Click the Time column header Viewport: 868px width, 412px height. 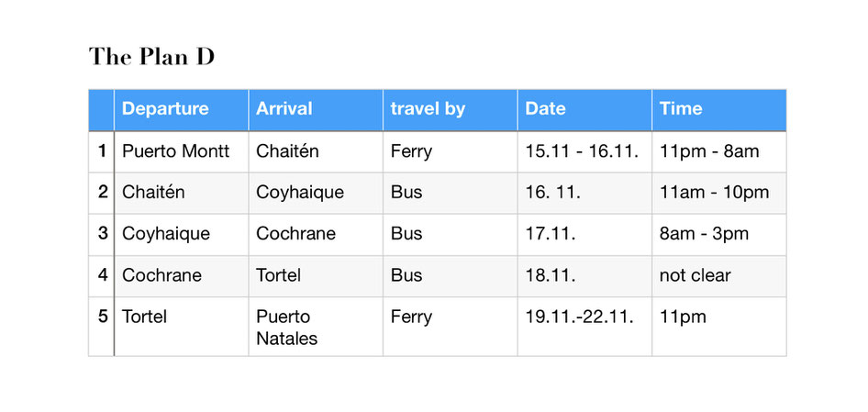(719, 109)
